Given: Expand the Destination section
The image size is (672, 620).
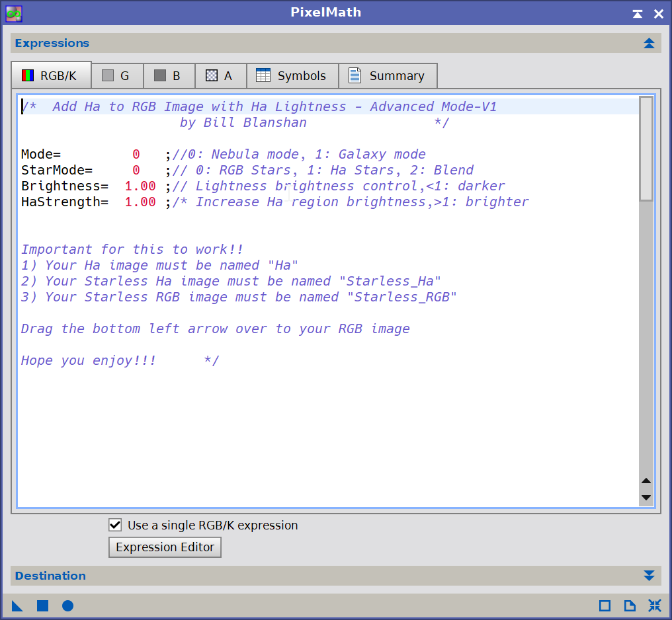Looking at the screenshot, I should click(649, 576).
